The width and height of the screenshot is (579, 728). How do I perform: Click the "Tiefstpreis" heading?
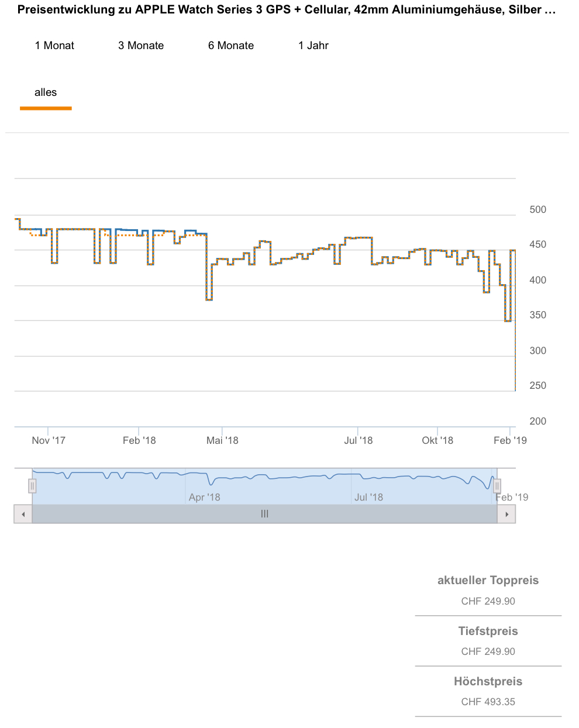pyautogui.click(x=488, y=631)
